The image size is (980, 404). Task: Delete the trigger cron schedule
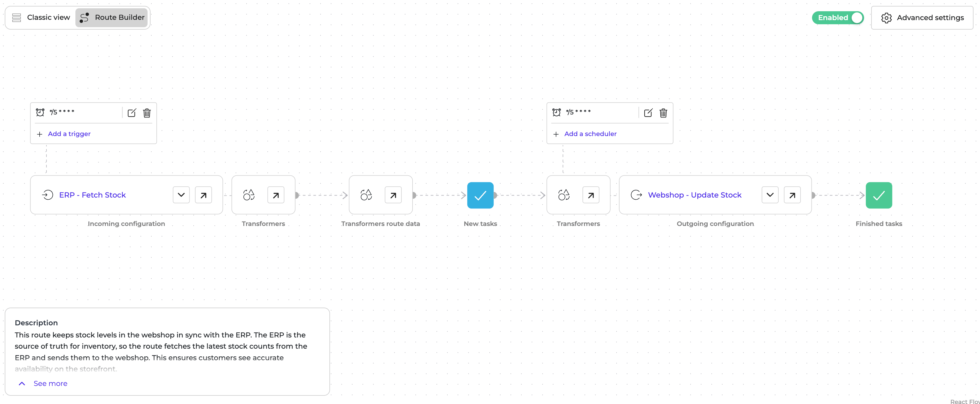(147, 113)
